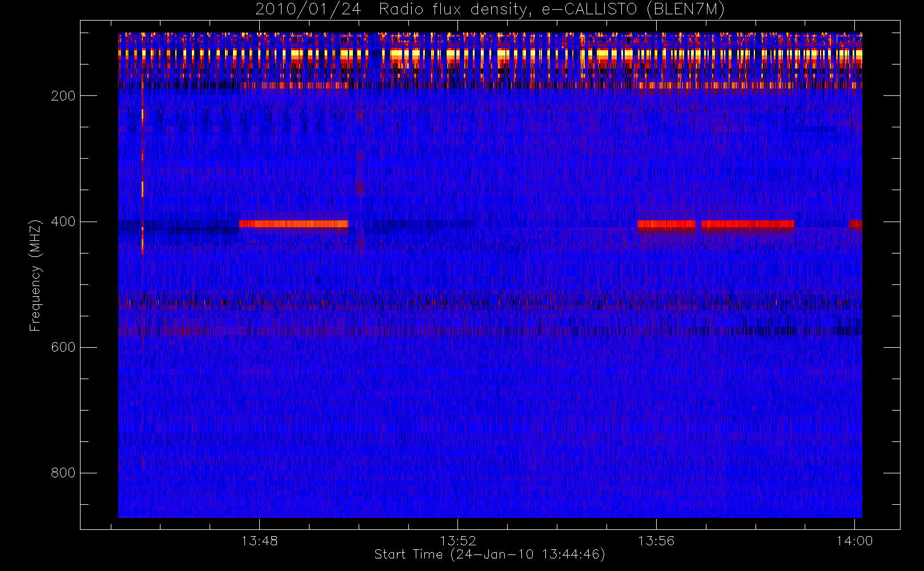Screen dimensions: 924x571
Task: Click the 13:52 time tick label
Action: [x=457, y=541]
